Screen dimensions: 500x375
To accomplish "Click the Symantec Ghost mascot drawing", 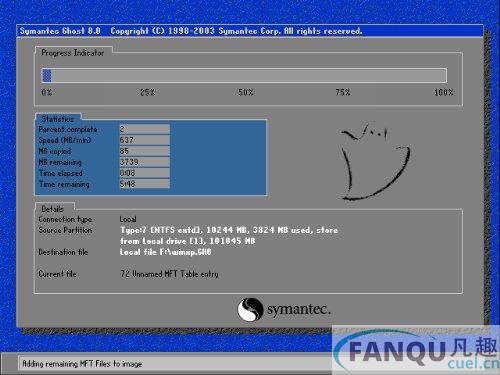I will [375, 162].
